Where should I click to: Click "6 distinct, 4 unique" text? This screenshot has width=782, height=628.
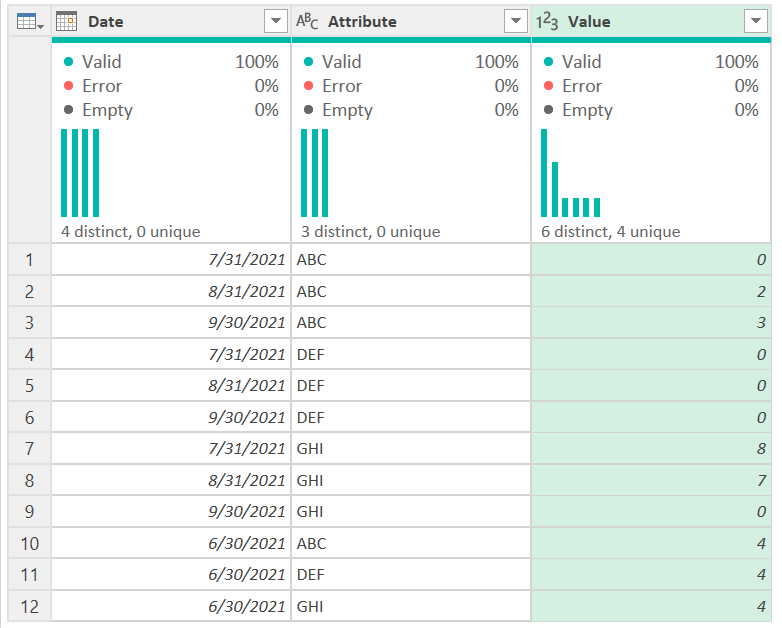tap(610, 231)
